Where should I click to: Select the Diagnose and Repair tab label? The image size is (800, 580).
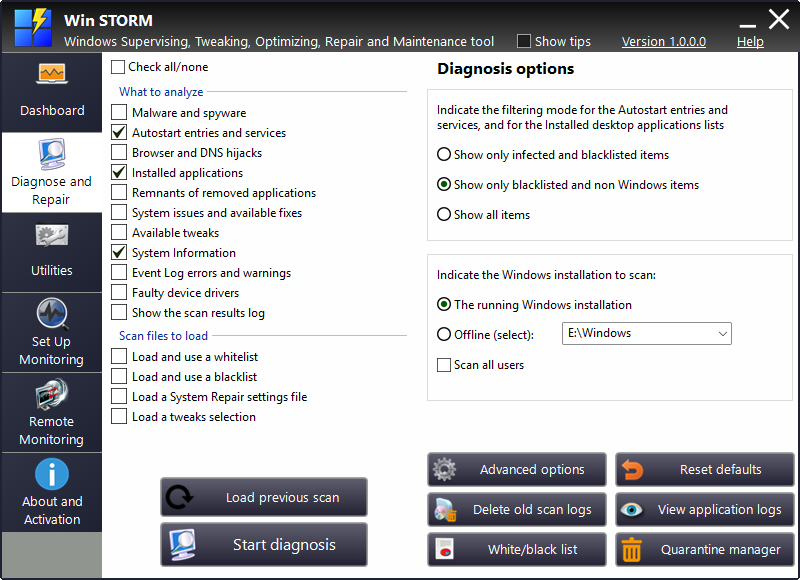pos(52,190)
